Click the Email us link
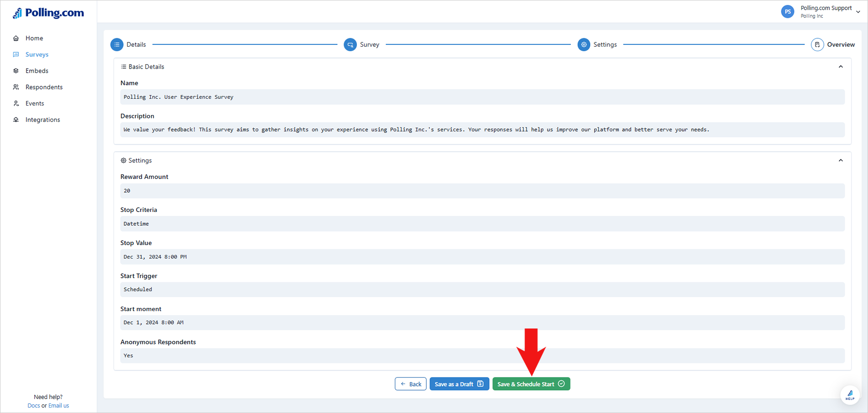 (58, 406)
